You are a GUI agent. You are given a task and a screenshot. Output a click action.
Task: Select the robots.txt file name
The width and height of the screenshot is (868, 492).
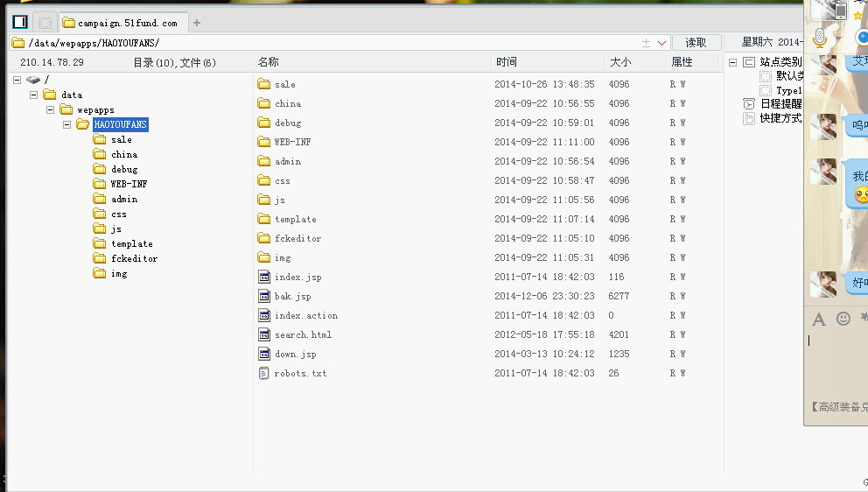point(301,374)
